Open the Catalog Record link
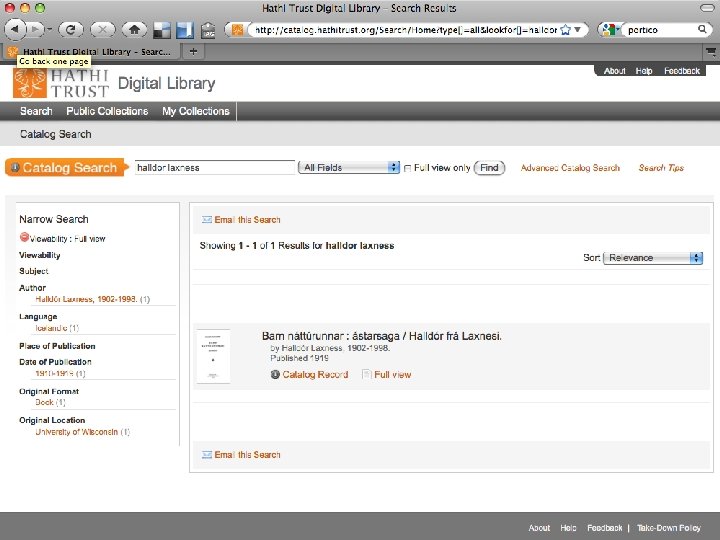This screenshot has height=540, width=720. point(315,374)
